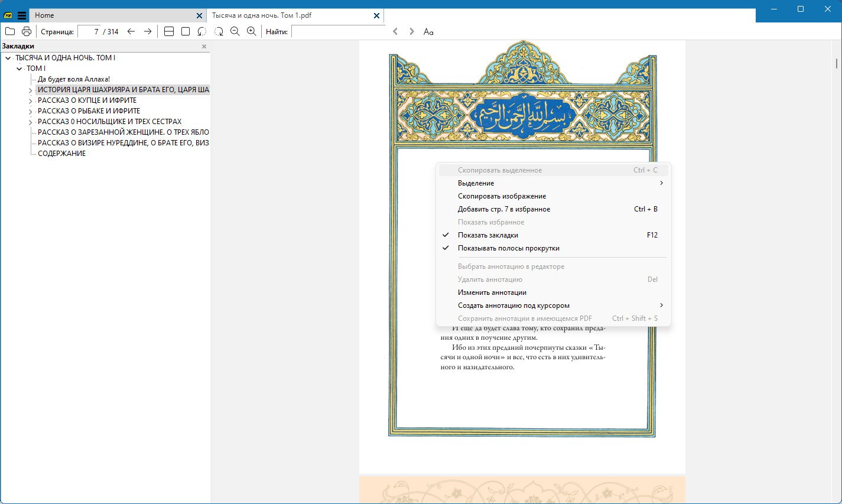842x504 pixels.
Task: Close the SumatraPDF window
Action: coord(828,9)
